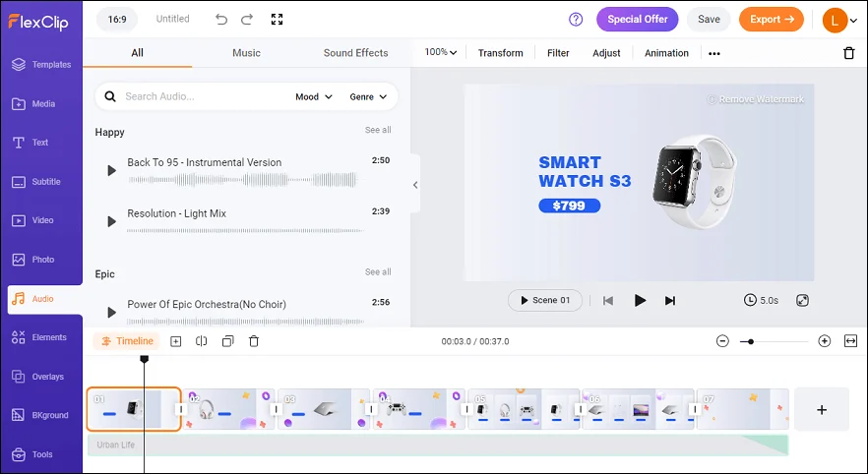Open the 100% zoom dropdown
The image size is (868, 474).
pos(441,52)
